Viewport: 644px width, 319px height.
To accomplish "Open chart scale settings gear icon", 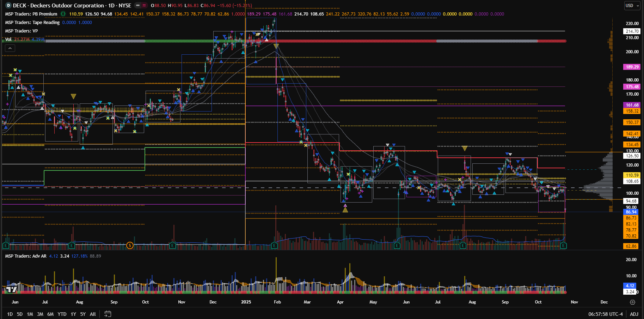I will coord(632,302).
